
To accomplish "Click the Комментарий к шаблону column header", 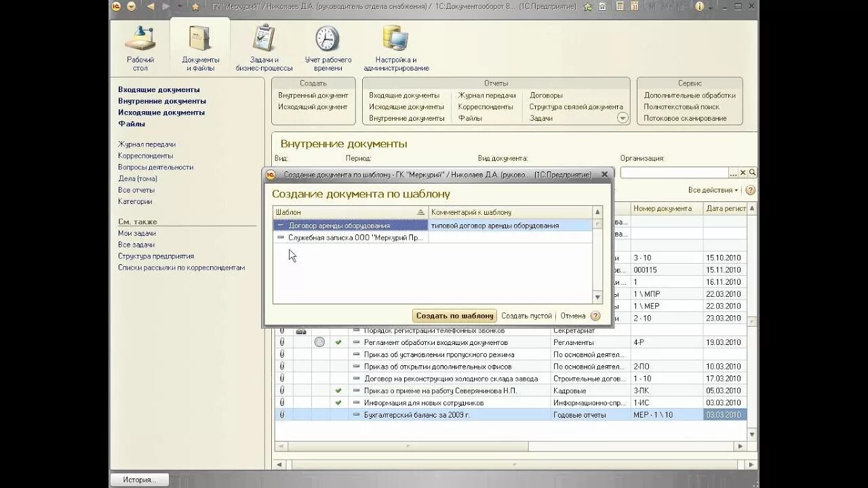I will coord(511,212).
